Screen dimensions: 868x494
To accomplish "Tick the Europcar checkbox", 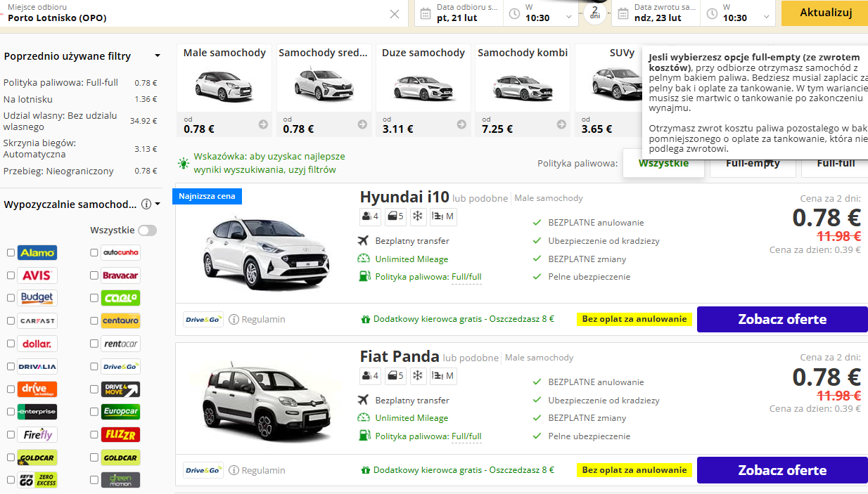I will click(94, 412).
